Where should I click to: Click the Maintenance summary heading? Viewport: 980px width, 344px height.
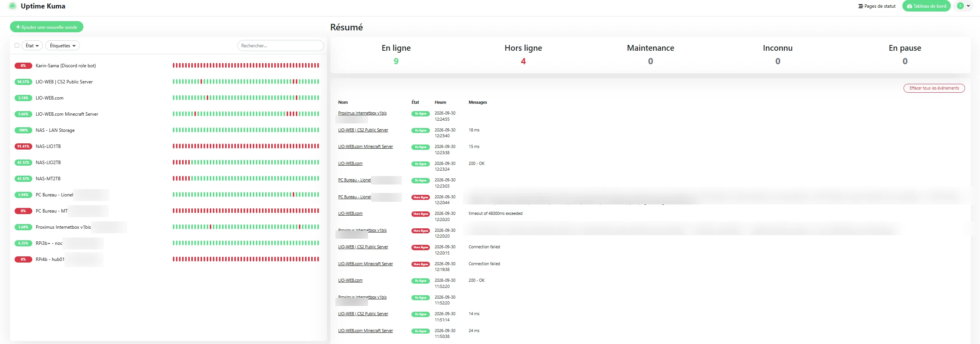[x=650, y=48]
